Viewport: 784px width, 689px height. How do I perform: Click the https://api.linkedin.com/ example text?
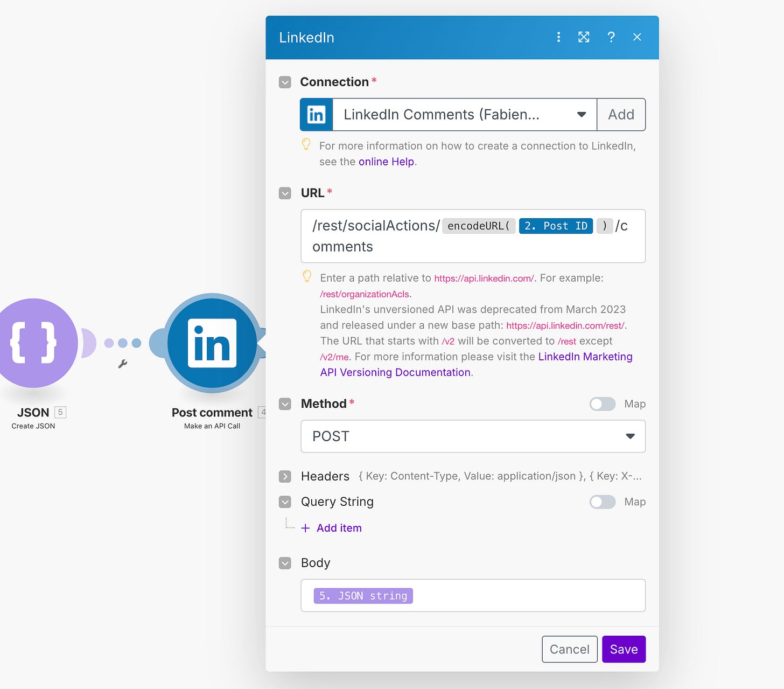coord(484,279)
